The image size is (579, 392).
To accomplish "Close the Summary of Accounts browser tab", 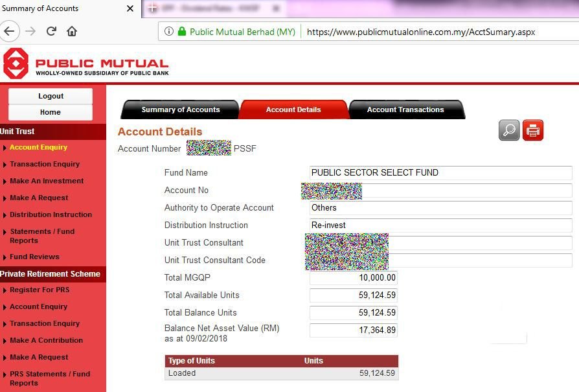I will (x=130, y=8).
